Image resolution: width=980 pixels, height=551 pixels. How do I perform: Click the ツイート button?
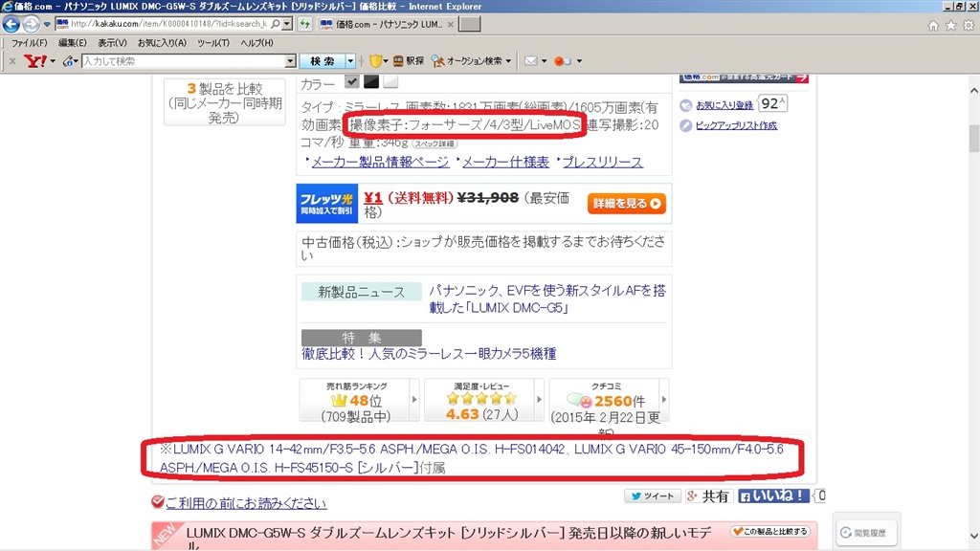[x=653, y=496]
